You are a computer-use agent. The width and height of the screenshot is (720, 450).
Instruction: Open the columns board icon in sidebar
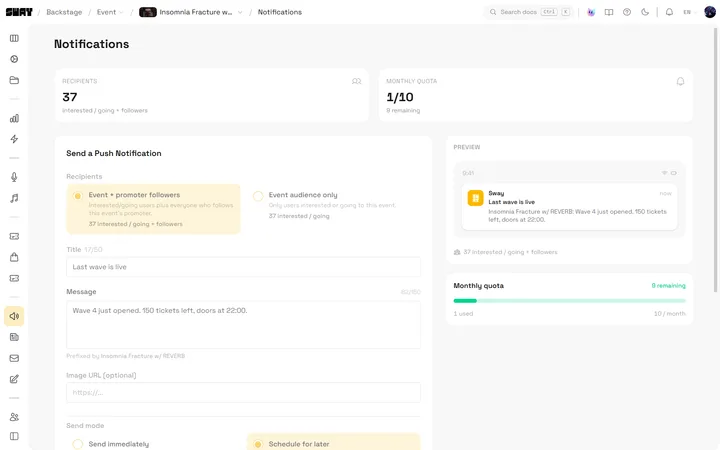[x=14, y=38]
